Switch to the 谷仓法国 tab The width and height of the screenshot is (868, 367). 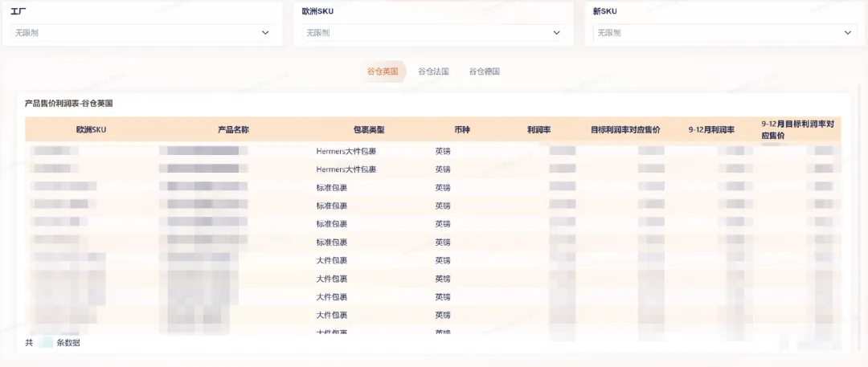[x=434, y=71]
